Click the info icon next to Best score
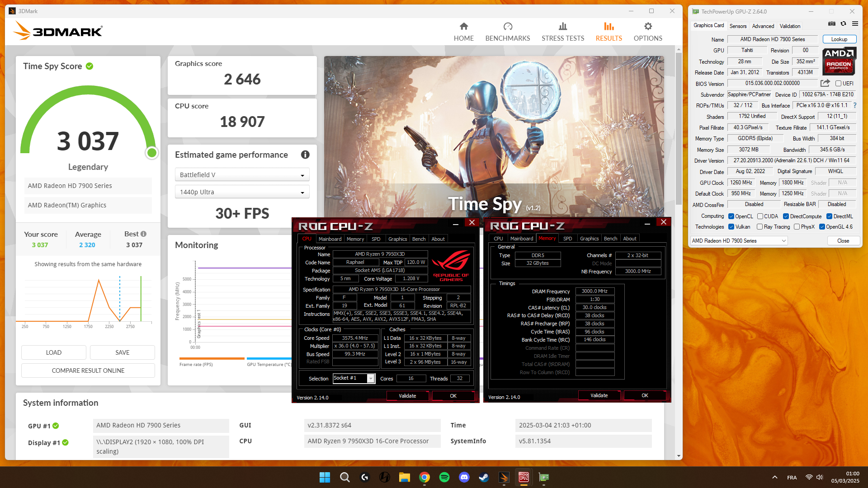 143,234
